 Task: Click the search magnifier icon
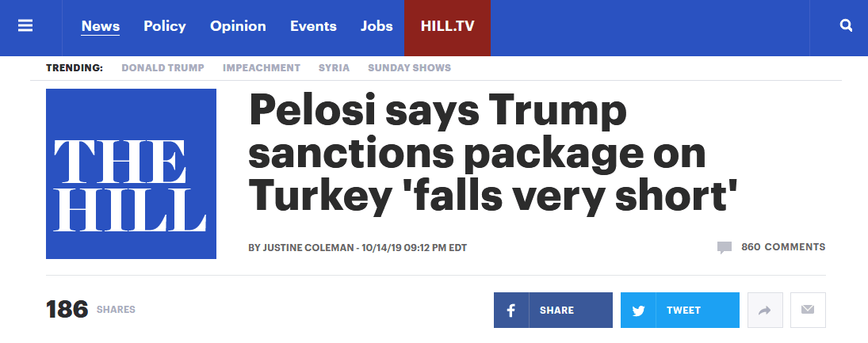[x=846, y=25]
